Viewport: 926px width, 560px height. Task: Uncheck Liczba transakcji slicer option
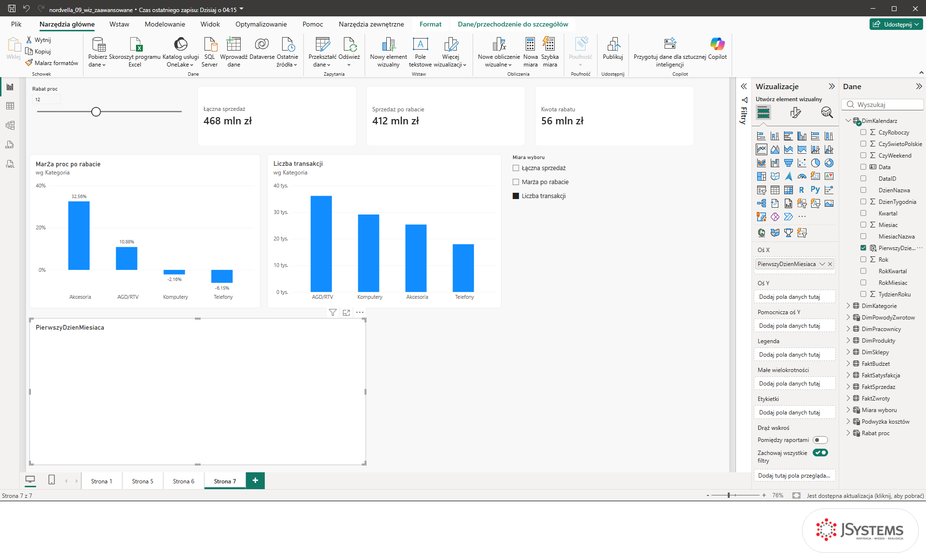tap(516, 196)
